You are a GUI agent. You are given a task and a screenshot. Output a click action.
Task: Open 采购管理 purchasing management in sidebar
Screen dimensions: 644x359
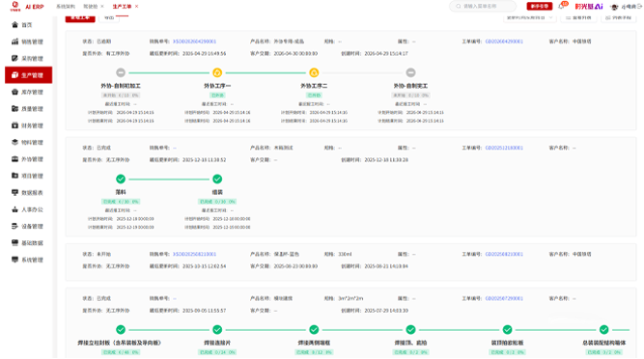(28, 59)
